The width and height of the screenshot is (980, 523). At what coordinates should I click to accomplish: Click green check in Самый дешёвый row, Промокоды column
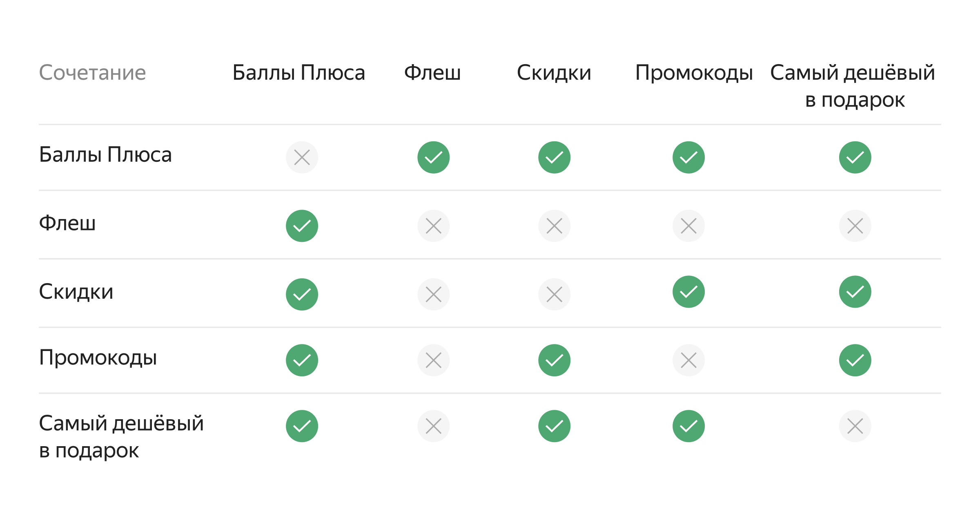688,426
